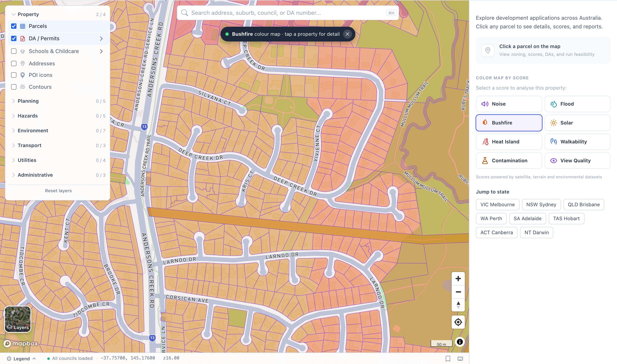Reset map bearing with compass icon
The height and width of the screenshot is (364, 617).
(x=458, y=305)
